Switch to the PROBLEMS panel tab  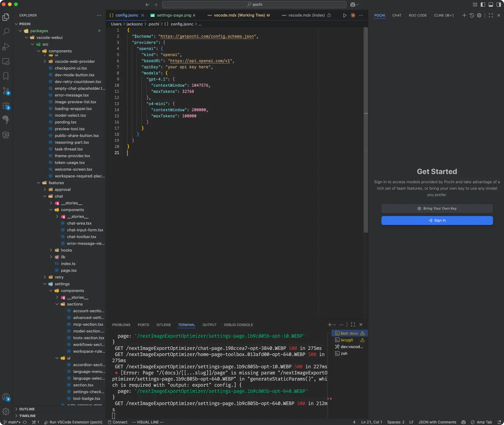(x=121, y=325)
